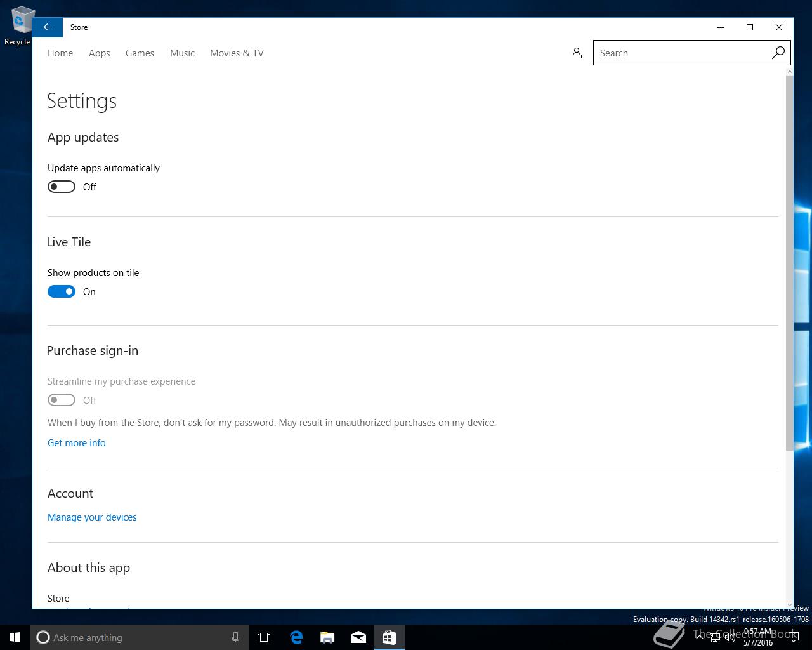Open the Manage your devices link

click(x=92, y=517)
